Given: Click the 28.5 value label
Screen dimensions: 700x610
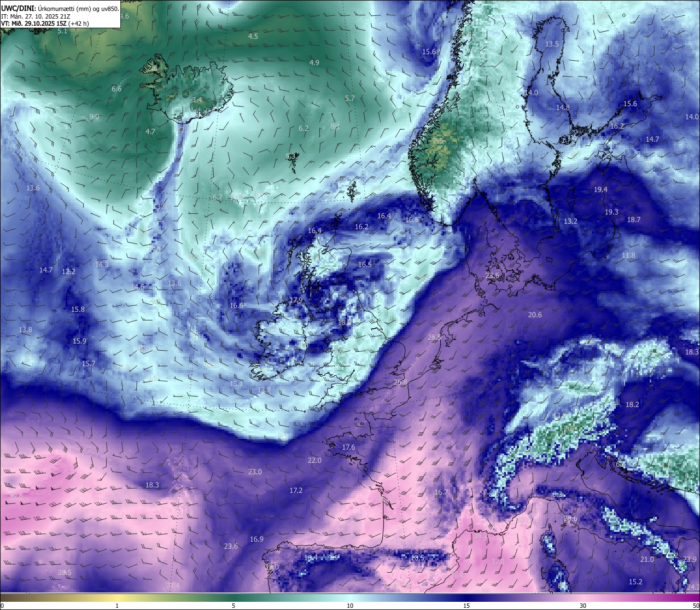Looking at the screenshot, I should point(65,572).
